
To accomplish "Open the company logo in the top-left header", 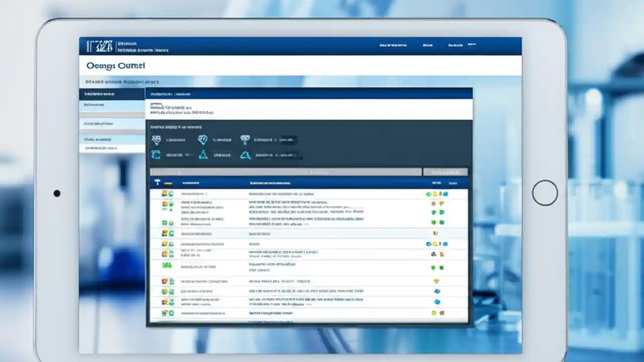I will 98,45.
